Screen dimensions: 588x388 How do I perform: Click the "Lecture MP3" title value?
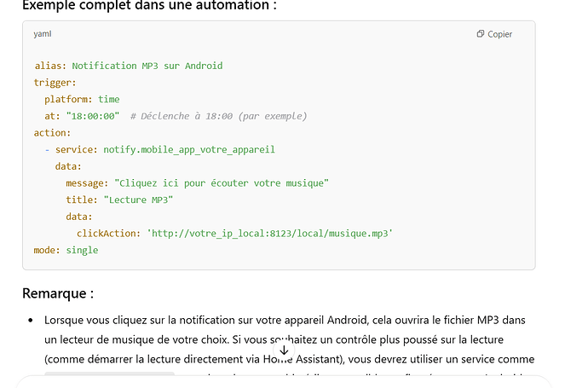138,200
